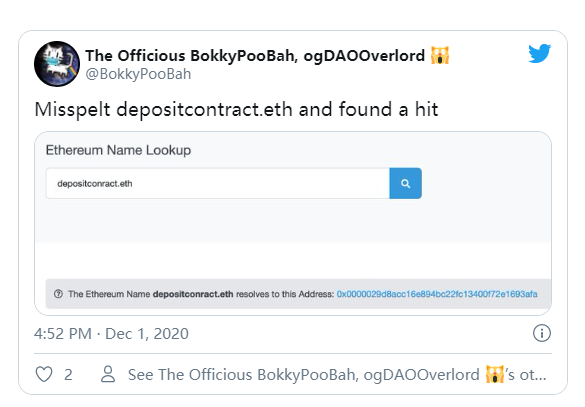
Task: Click the heart like icon
Action: [44, 374]
